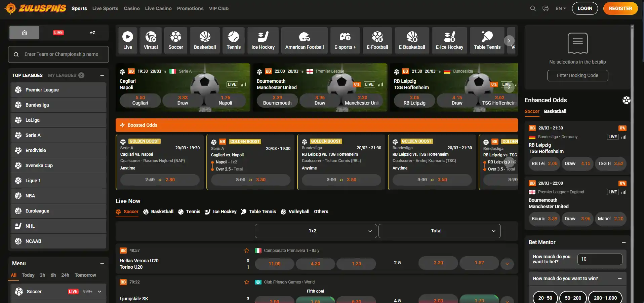Choose the E-Basketball category icon

click(412, 40)
